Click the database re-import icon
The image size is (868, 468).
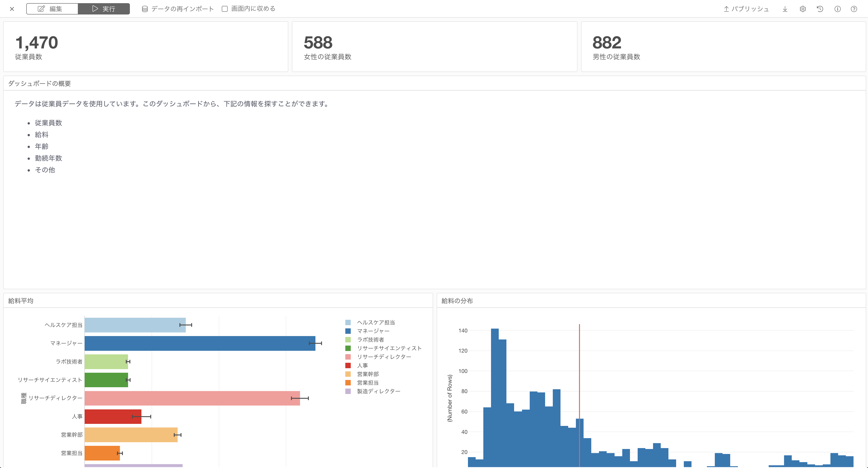[x=145, y=9]
